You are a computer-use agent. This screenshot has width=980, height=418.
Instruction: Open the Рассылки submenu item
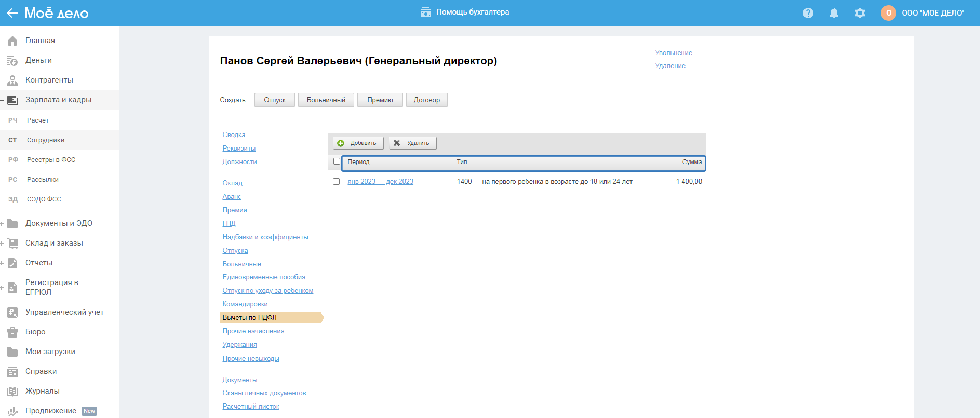[59, 180]
